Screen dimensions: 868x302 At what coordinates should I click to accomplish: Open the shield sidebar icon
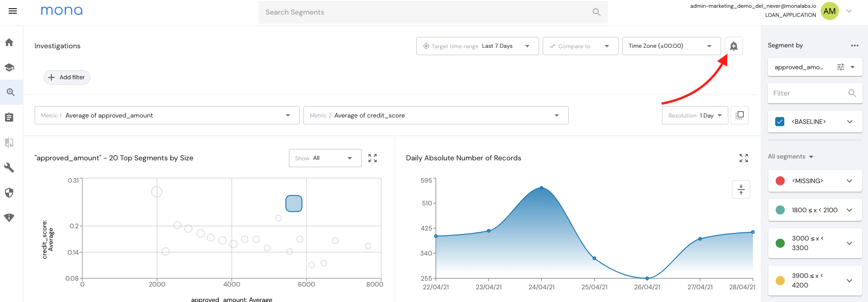point(9,193)
